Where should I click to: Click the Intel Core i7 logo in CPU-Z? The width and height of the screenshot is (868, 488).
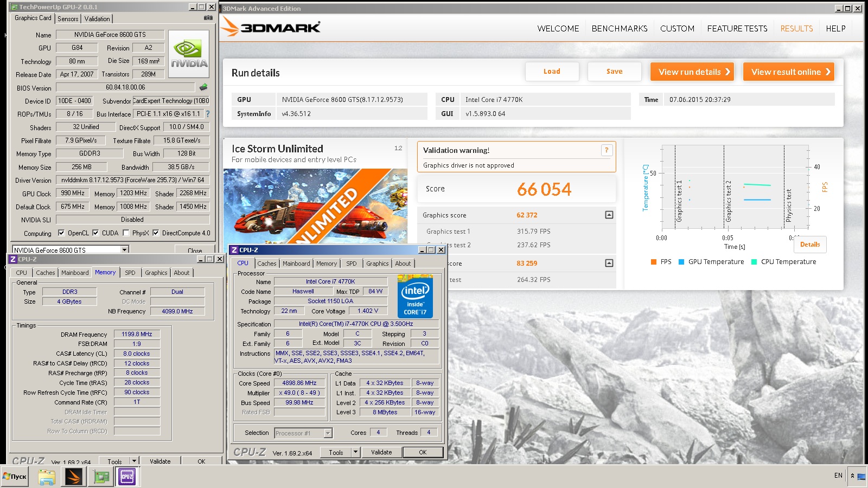pos(415,296)
